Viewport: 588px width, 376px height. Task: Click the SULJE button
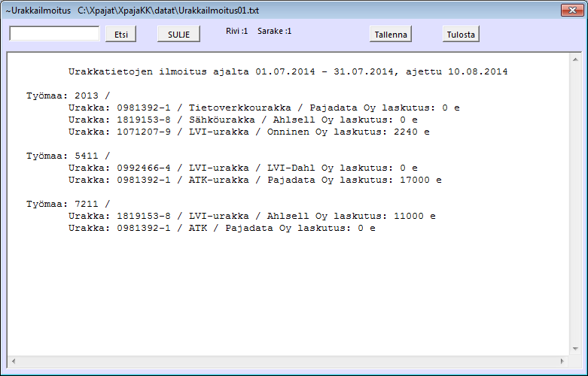tap(178, 34)
